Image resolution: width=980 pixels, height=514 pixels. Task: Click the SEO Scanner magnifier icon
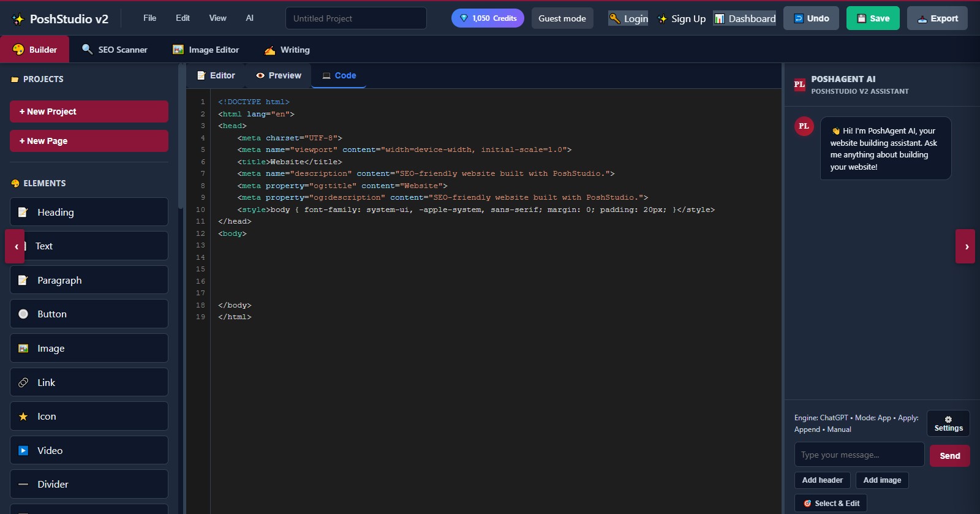88,50
